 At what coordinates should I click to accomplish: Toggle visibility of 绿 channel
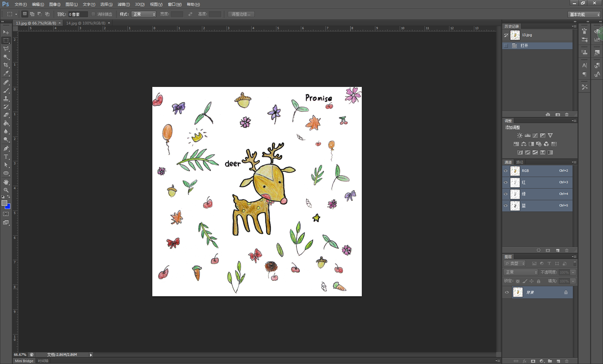[x=506, y=194]
